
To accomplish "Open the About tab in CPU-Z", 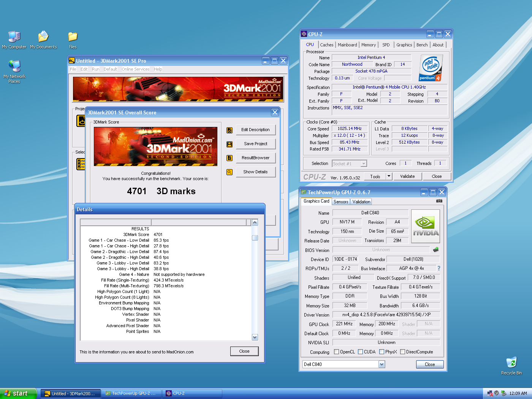I will 438,45.
